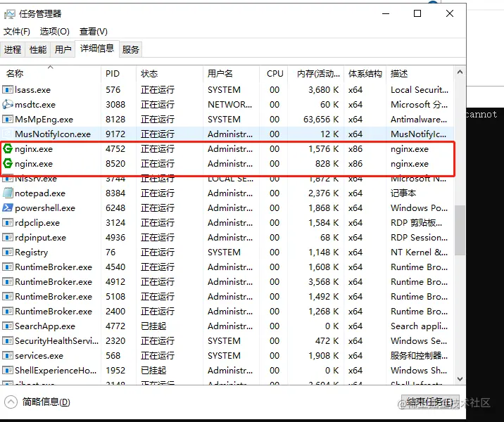Click the vertical scrollbar thumb

460,230
